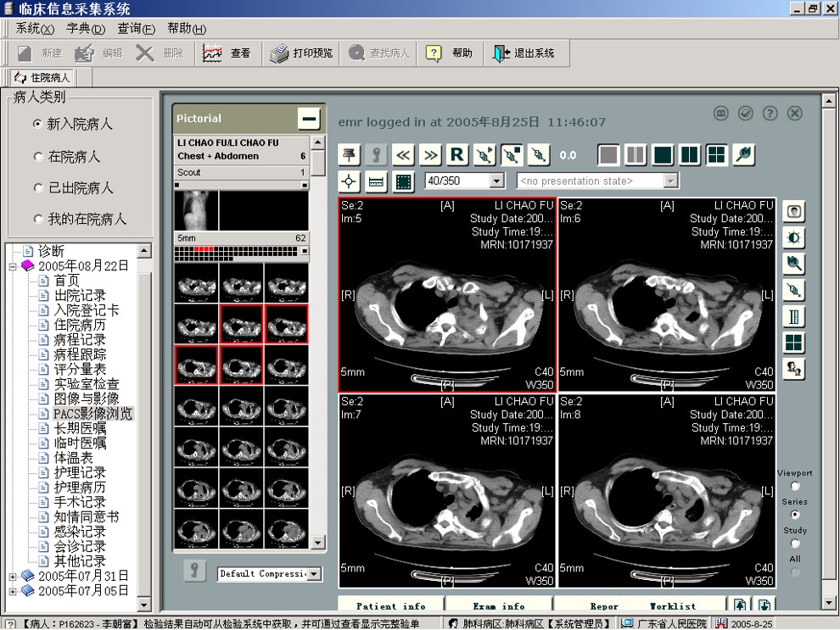This screenshot has width=840, height=630.
Task: Open the Patient info tab
Action: pyautogui.click(x=391, y=605)
